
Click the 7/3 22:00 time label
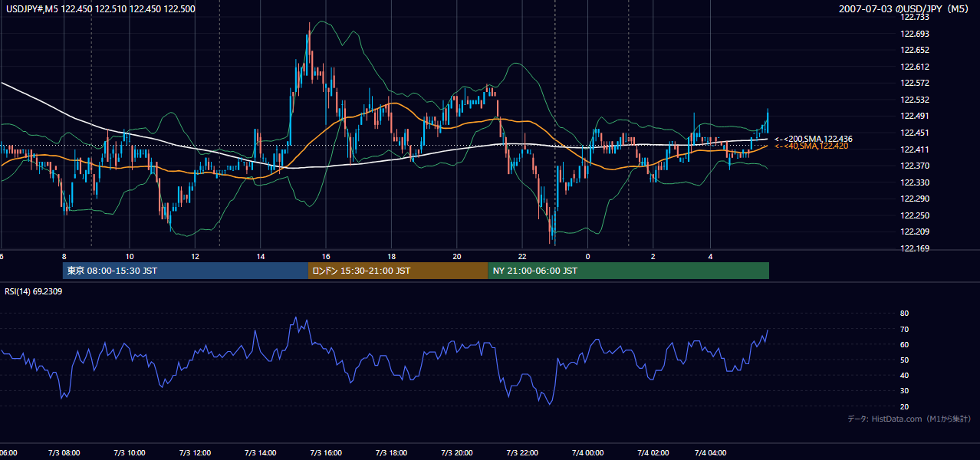522,453
